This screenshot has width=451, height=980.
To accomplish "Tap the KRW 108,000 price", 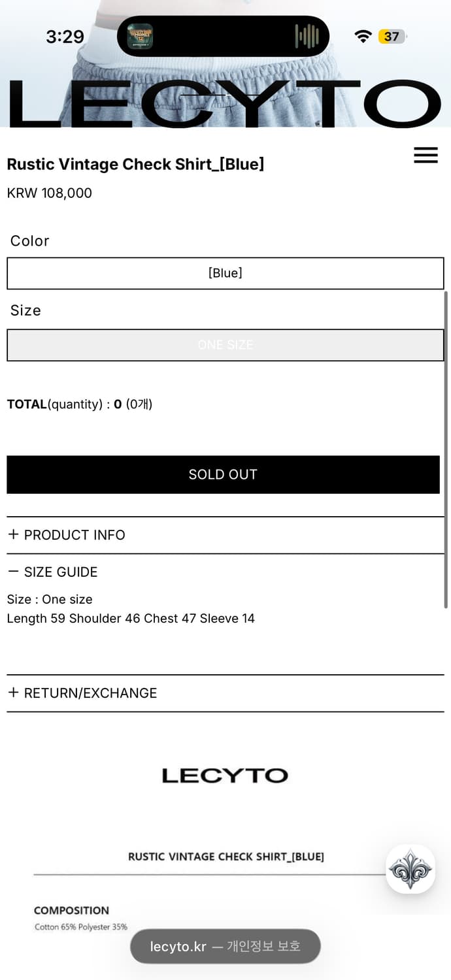I will click(x=50, y=193).
